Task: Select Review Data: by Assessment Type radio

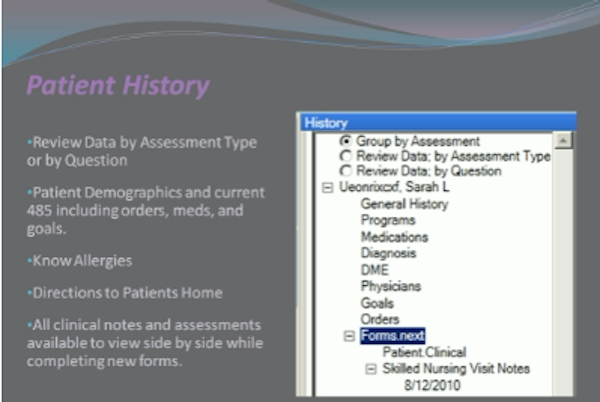Action: click(346, 156)
